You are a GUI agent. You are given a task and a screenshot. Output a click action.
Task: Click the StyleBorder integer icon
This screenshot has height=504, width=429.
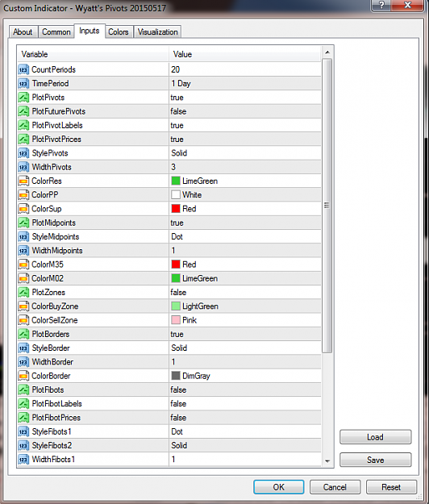point(23,348)
